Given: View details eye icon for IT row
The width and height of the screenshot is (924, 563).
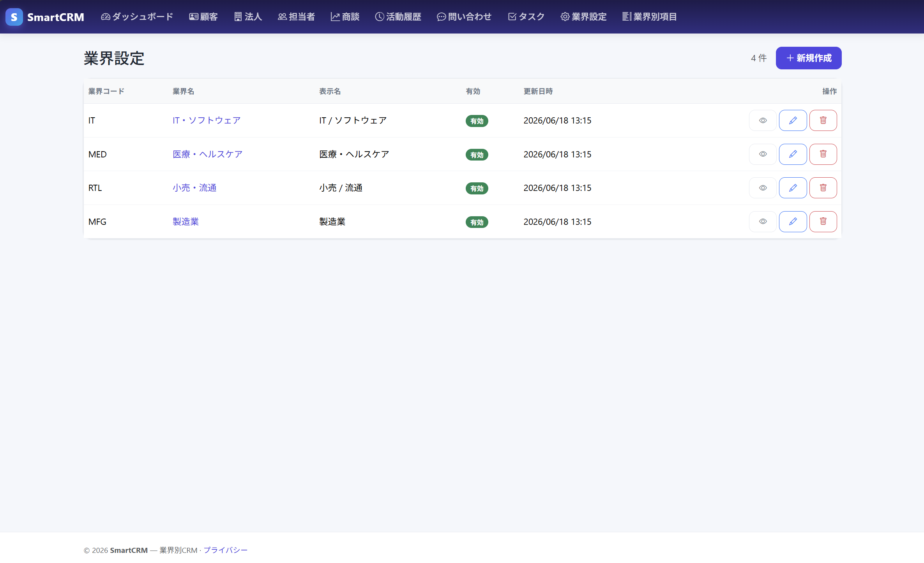Looking at the screenshot, I should (x=763, y=120).
